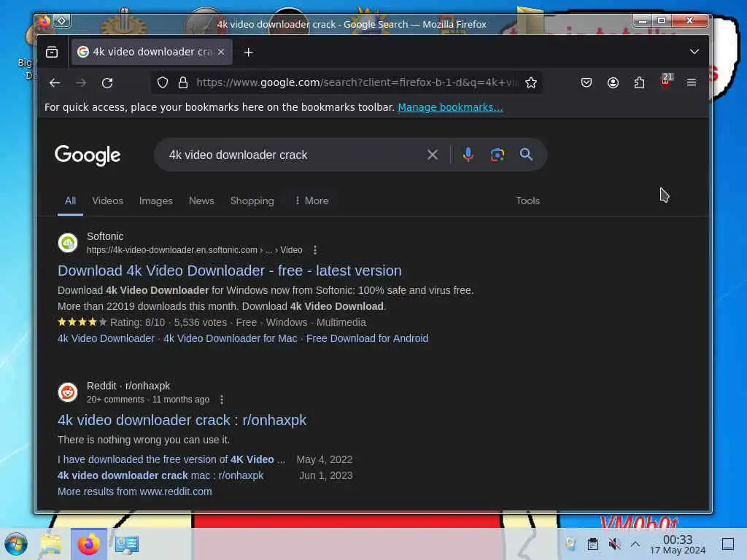
Task: Click the browser URL address bar
Action: tap(356, 83)
